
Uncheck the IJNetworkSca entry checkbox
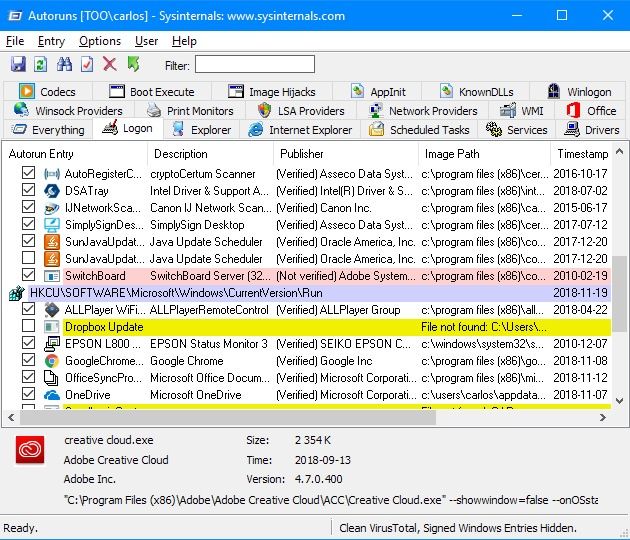[28, 207]
